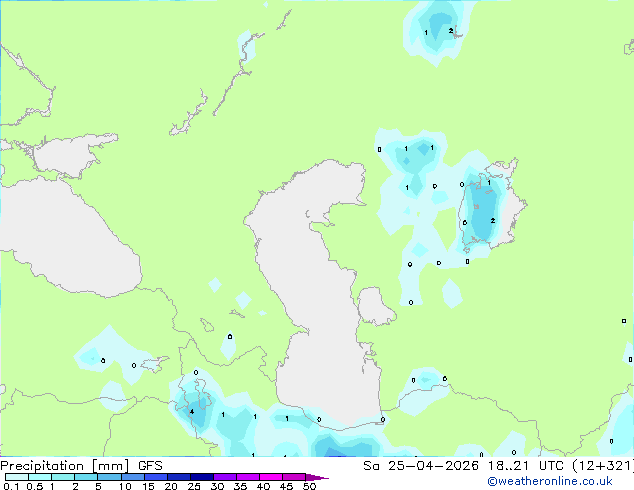Click the 'GFS' model label

(x=150, y=466)
